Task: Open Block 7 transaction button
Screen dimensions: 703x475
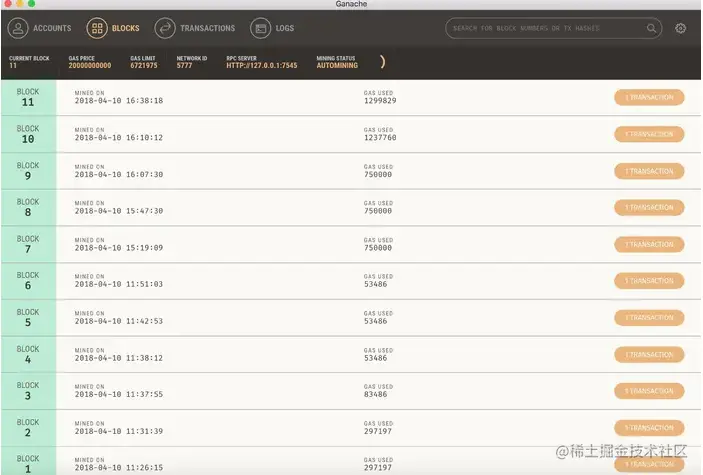Action: click(649, 244)
